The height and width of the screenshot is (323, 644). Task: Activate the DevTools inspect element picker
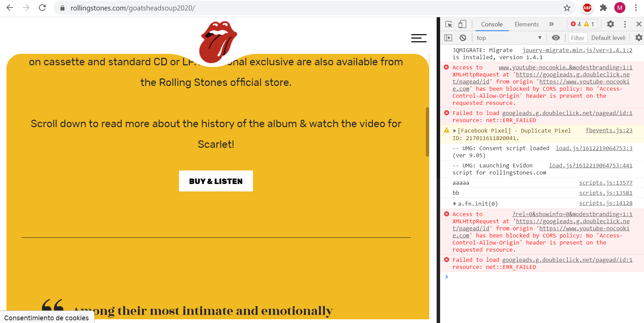[449, 24]
